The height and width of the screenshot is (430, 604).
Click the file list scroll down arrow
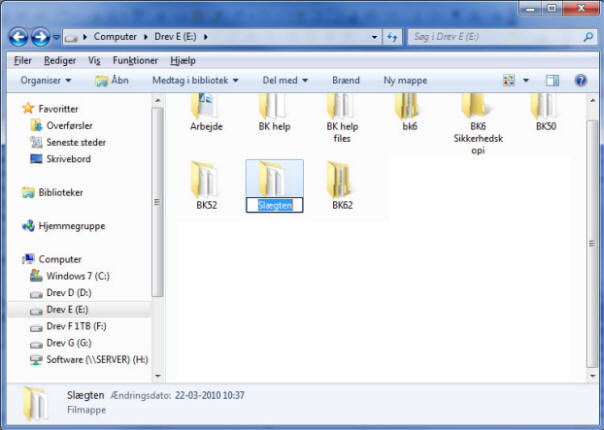tap(592, 376)
